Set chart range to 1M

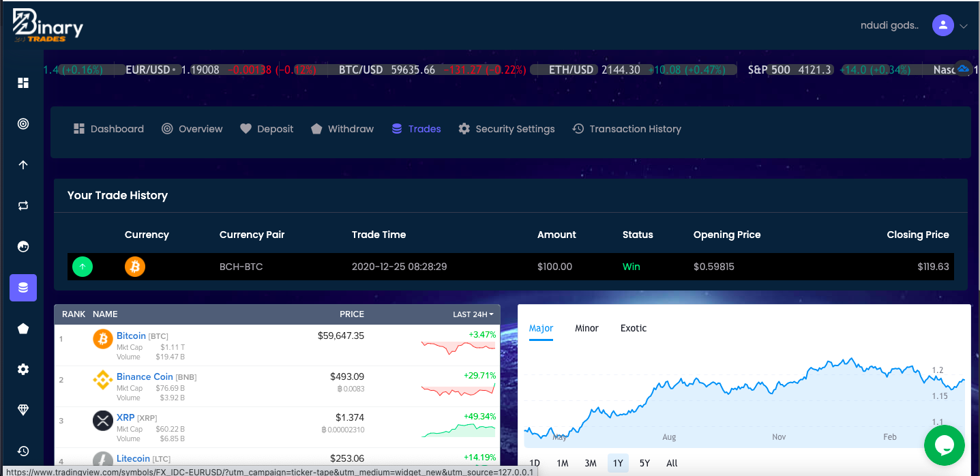click(x=563, y=463)
